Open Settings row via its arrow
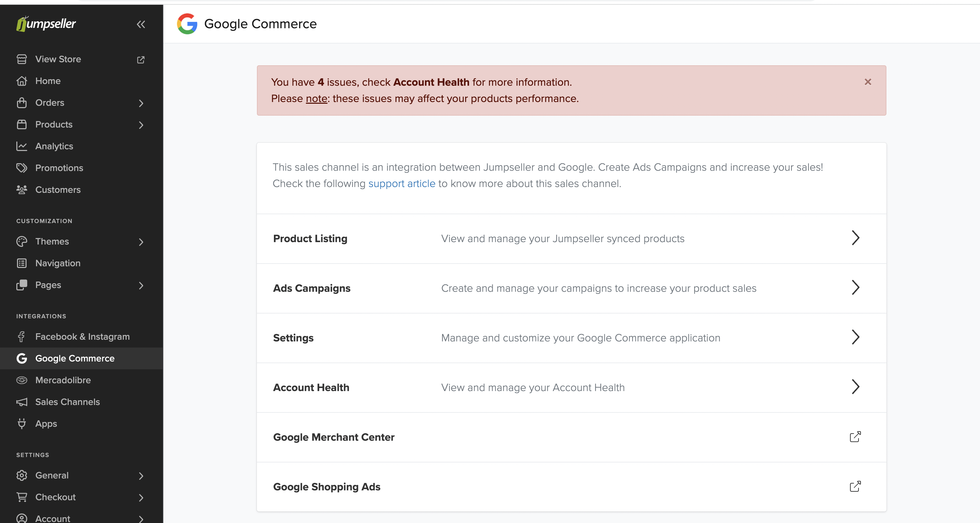980x523 pixels. (855, 338)
